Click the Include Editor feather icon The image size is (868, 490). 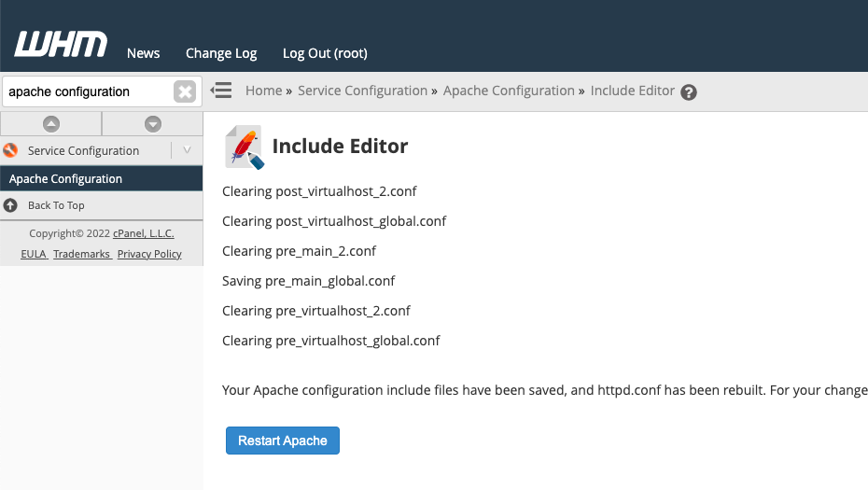pos(245,147)
